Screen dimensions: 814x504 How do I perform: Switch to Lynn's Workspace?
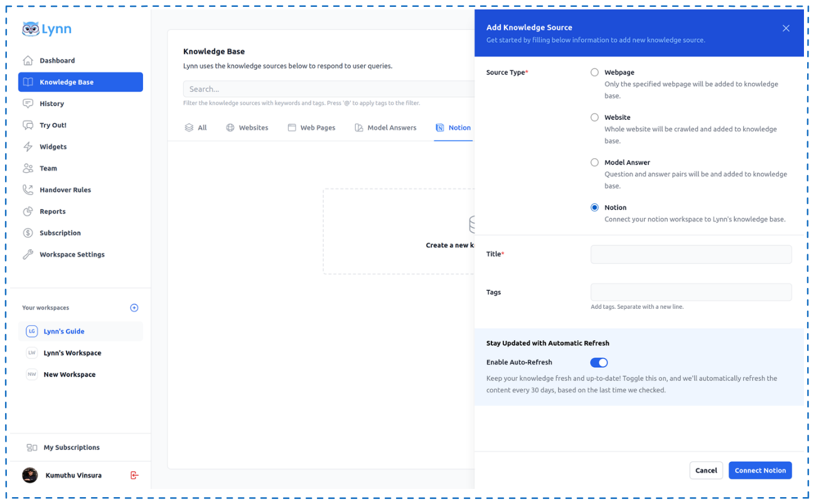(72, 353)
